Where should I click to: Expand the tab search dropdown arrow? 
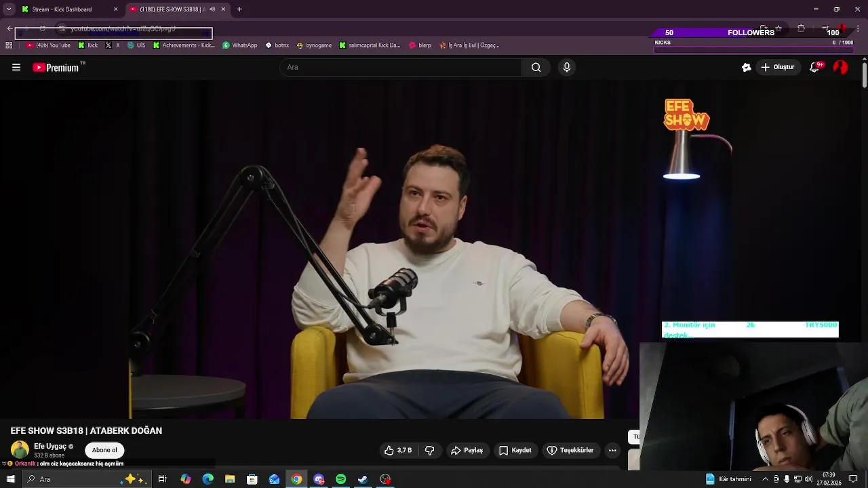[x=9, y=9]
